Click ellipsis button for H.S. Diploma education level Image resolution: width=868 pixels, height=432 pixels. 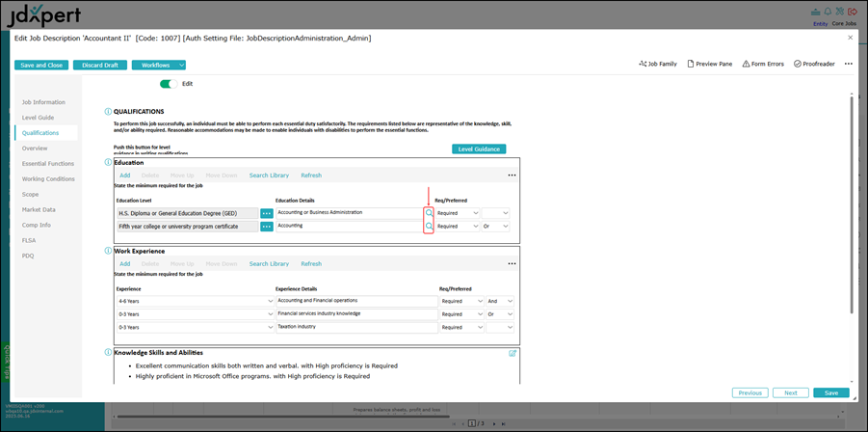[x=267, y=213]
